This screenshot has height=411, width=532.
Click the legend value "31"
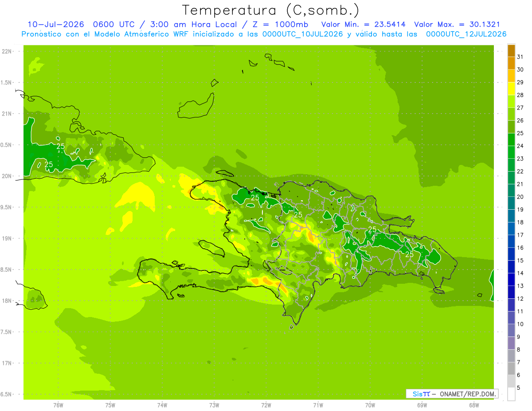(520, 57)
